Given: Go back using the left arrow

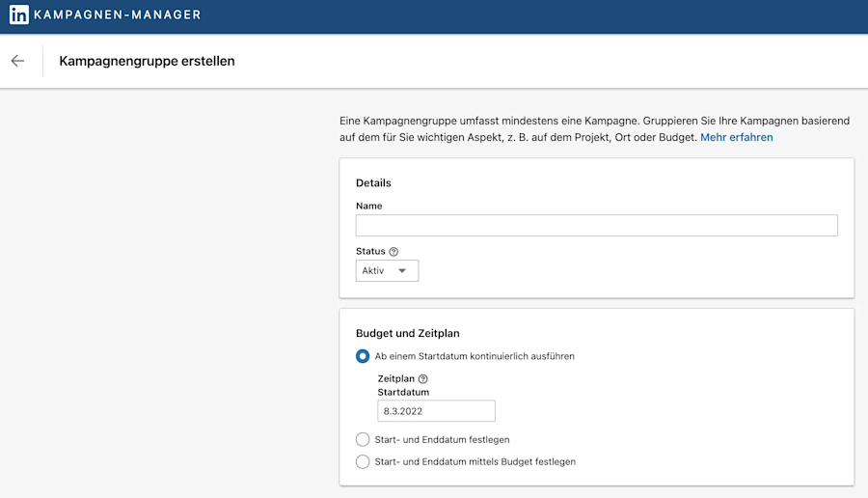Looking at the screenshot, I should (17, 61).
